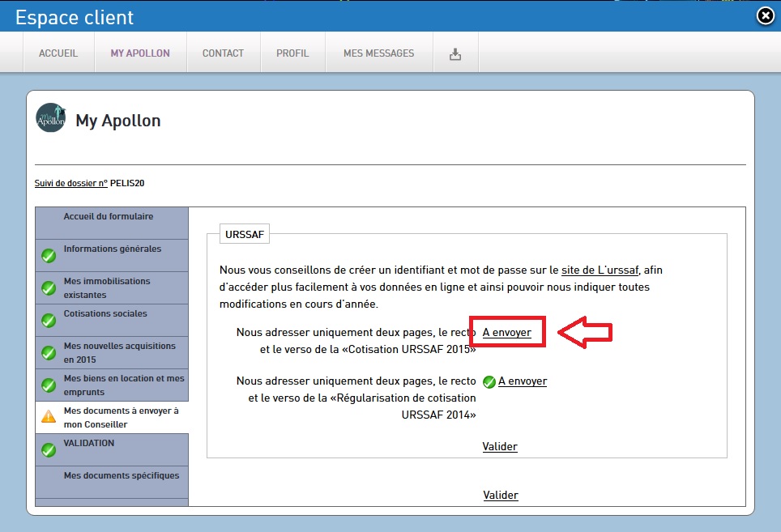Click A envoyer for Cotisation URSSAF 2015
This screenshot has width=781, height=532.
point(506,333)
